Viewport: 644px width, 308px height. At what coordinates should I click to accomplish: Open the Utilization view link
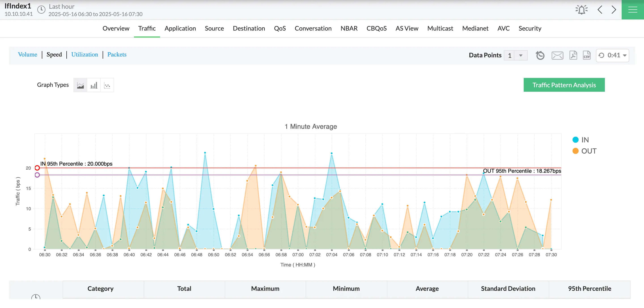(85, 54)
